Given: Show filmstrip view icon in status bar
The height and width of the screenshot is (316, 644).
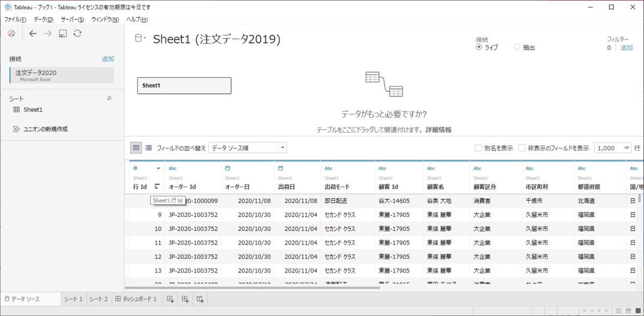Looking at the screenshot, I should pyautogui.click(x=628, y=311).
